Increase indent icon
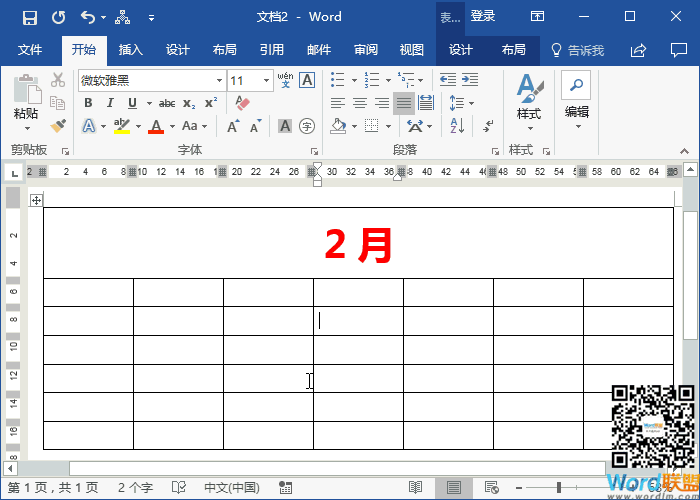The image size is (700, 500). (470, 80)
